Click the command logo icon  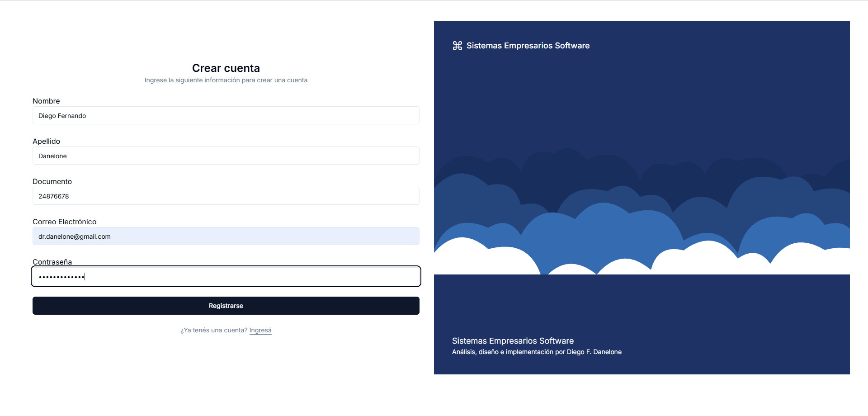(457, 46)
